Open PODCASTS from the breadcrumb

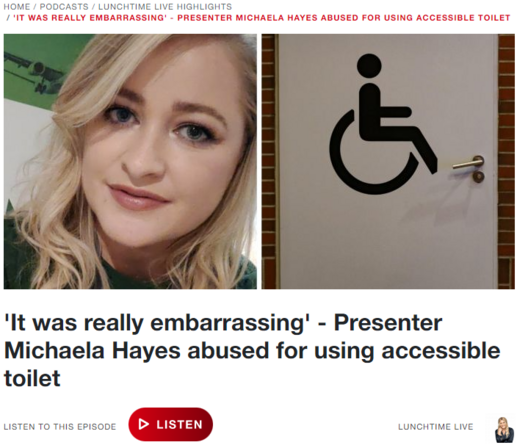point(64,7)
